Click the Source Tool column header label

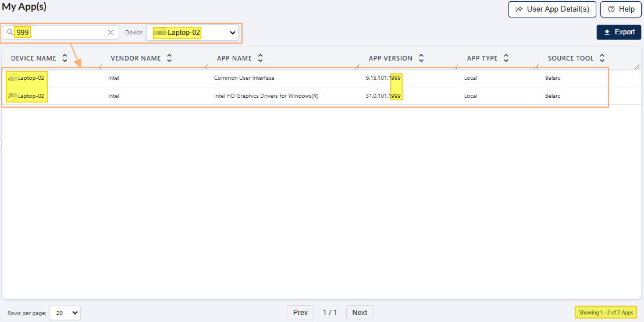pos(571,58)
